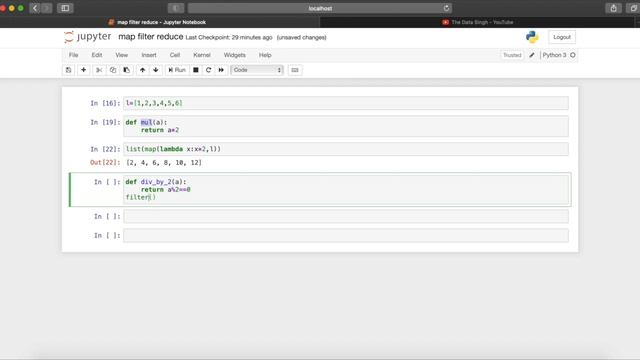Paste cells below icon
This screenshot has height=360, width=640.
(x=127, y=70)
